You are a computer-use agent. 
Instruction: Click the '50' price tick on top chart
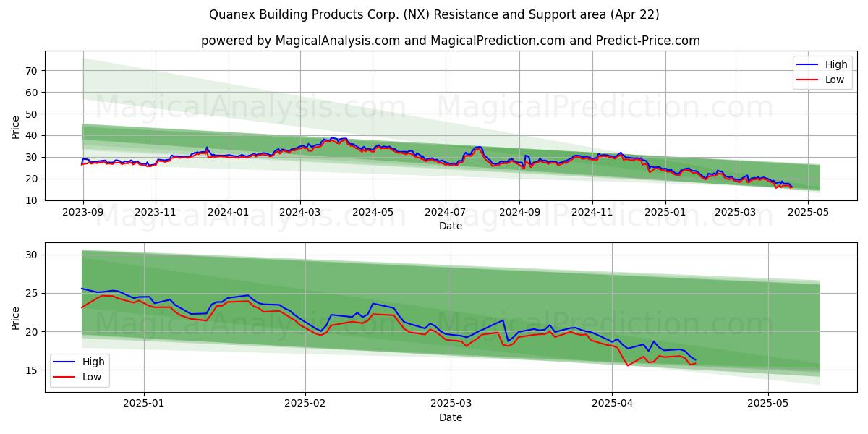(x=33, y=114)
